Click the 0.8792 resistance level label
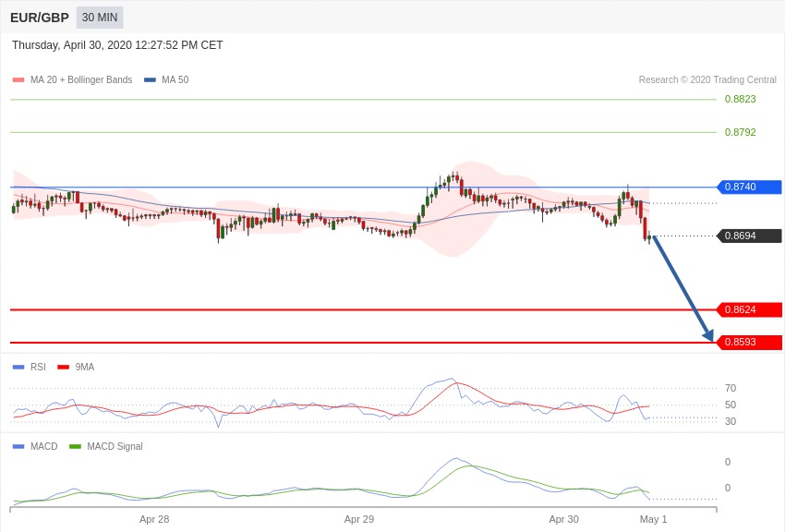The height and width of the screenshot is (532, 785). 740,132
